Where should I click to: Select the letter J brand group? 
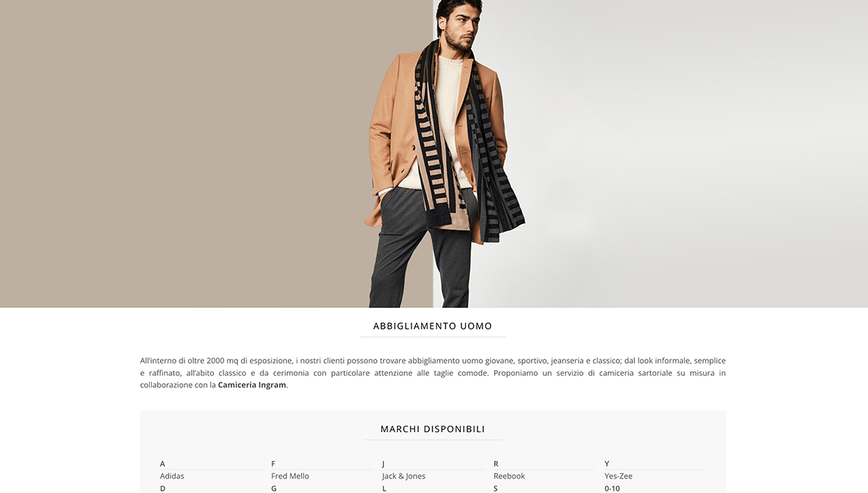point(384,464)
